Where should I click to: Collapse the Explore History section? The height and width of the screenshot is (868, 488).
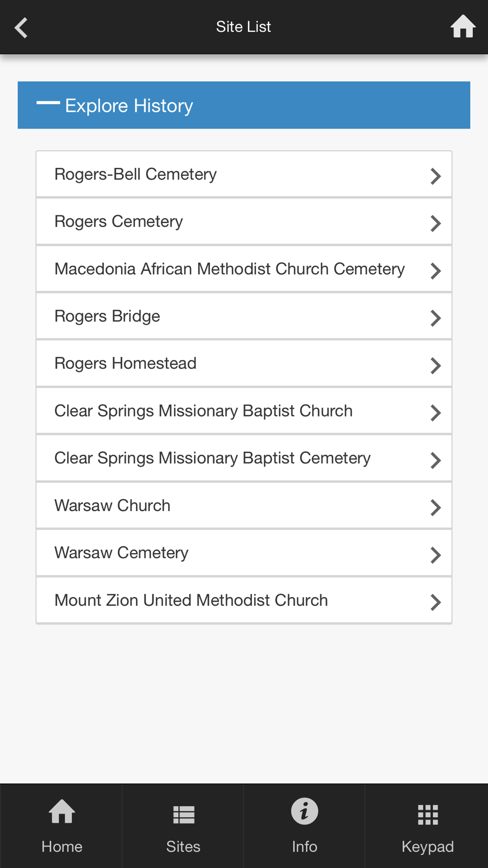tap(244, 105)
